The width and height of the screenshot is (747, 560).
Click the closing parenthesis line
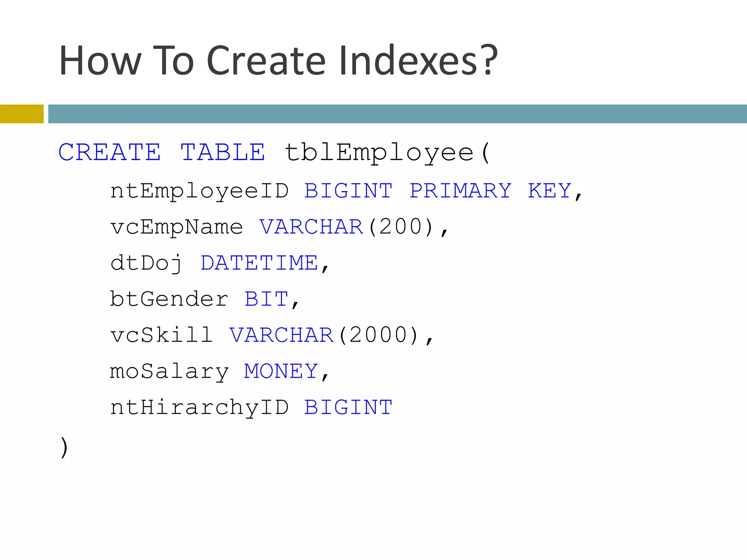[64, 447]
